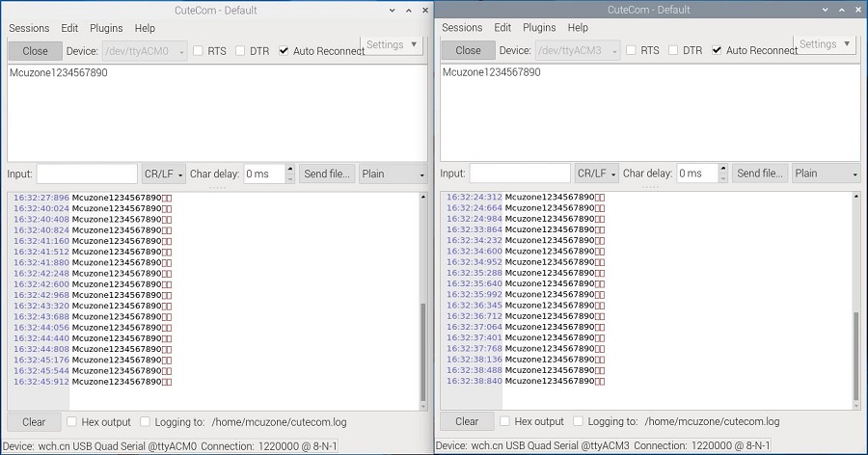This screenshot has width=868, height=455.
Task: Expand Settings in left CuteCom window
Action: click(x=392, y=45)
